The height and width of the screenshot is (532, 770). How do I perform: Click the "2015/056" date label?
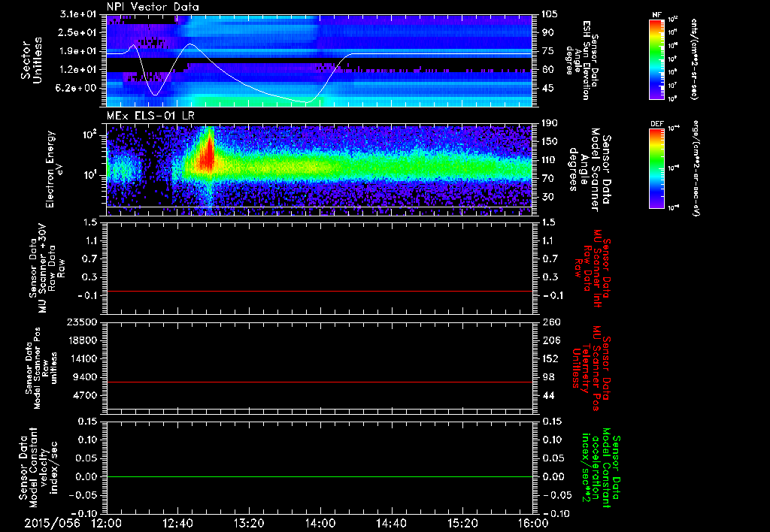pos(52,524)
